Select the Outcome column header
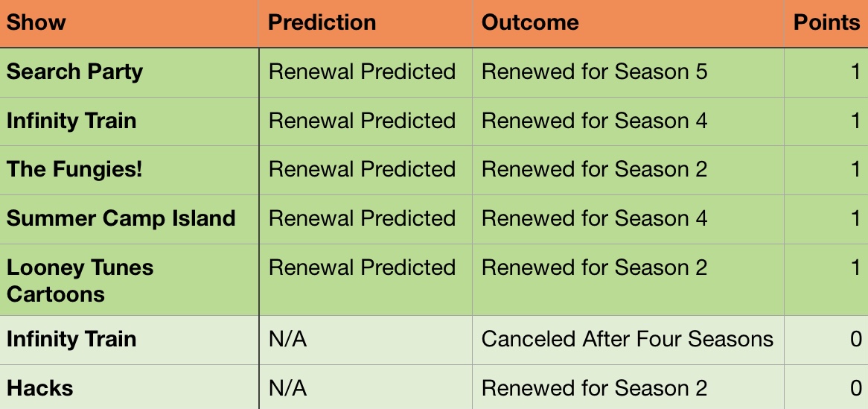This screenshot has width=868, height=409. (530, 22)
